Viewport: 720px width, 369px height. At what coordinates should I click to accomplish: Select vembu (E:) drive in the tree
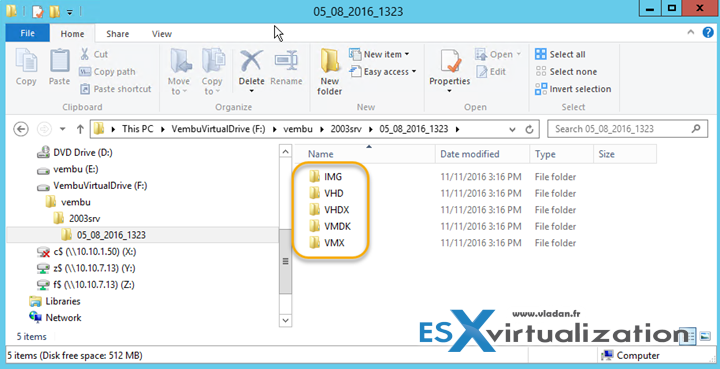point(68,169)
